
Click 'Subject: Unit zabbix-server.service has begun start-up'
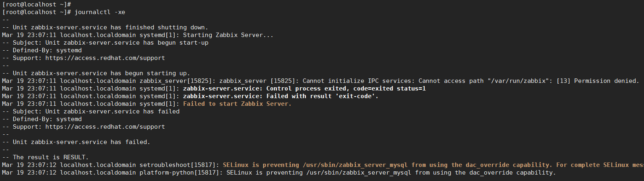tap(111, 43)
